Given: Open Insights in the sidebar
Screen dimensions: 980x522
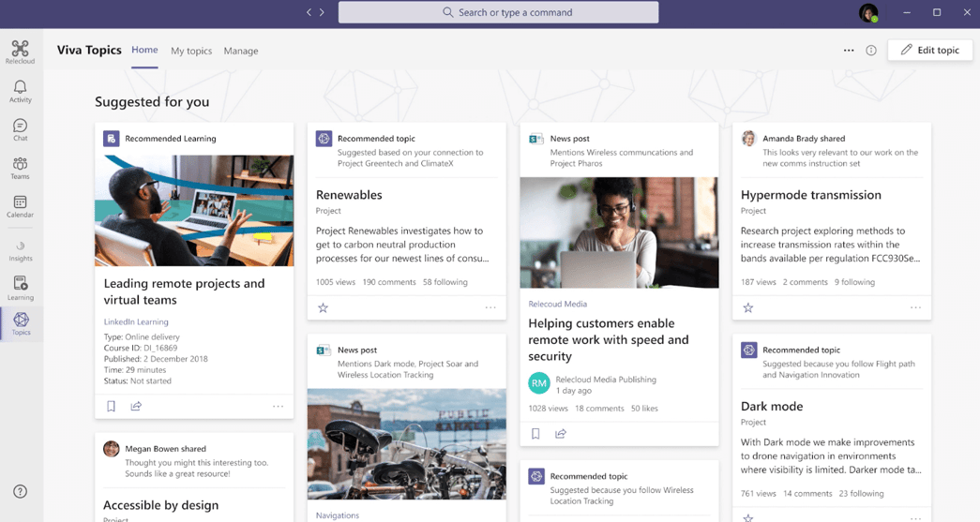Looking at the screenshot, I should point(20,251).
